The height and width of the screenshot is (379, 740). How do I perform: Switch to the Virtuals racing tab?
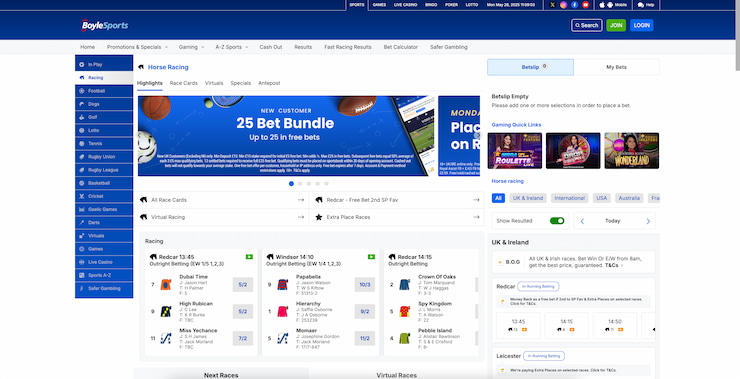pyautogui.click(x=214, y=83)
